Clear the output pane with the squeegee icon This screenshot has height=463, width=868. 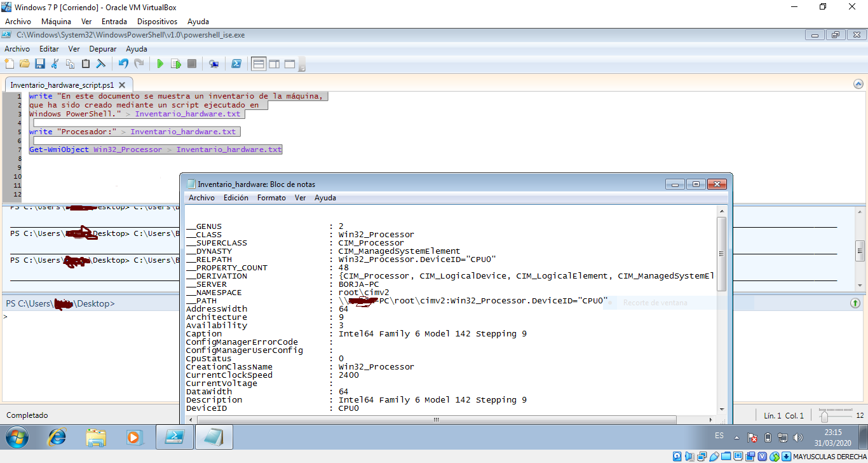tap(101, 64)
